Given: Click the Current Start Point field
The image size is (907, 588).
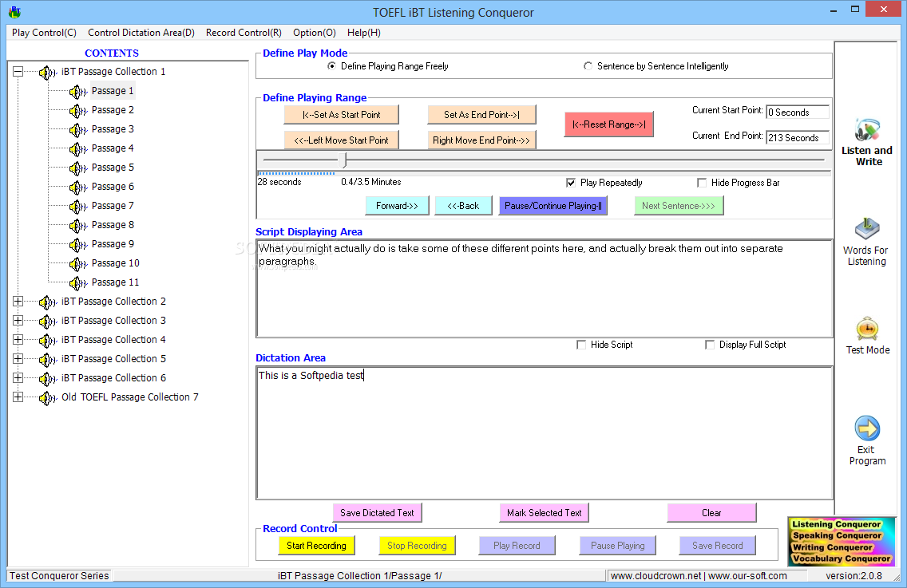Looking at the screenshot, I should tap(797, 112).
